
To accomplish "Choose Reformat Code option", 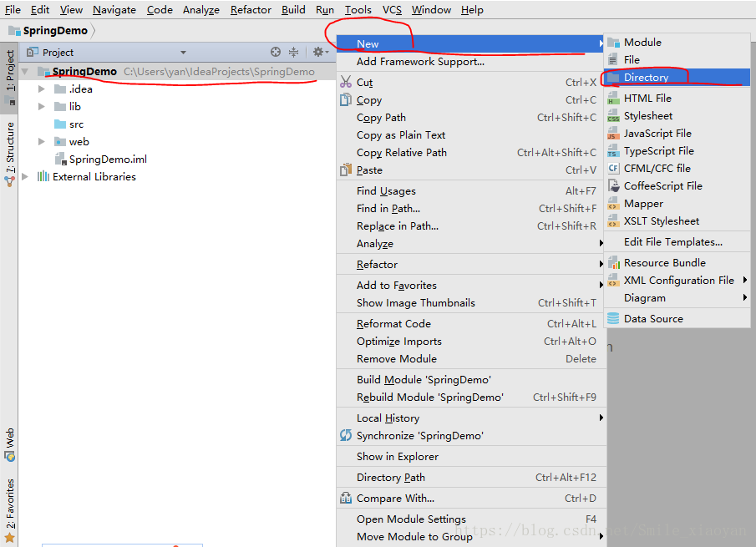I will pyautogui.click(x=471, y=324).
